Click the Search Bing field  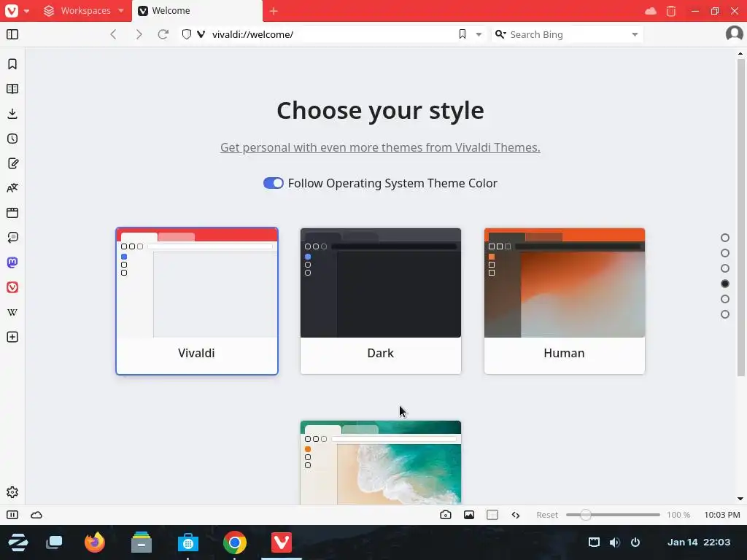567,34
